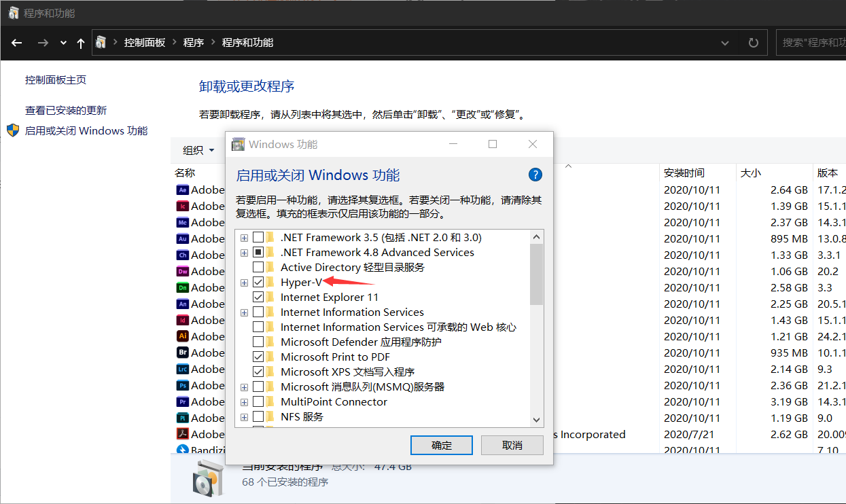The height and width of the screenshot is (504, 846).
Task: Select the Adobe Dimension (Dn) icon
Action: [182, 287]
